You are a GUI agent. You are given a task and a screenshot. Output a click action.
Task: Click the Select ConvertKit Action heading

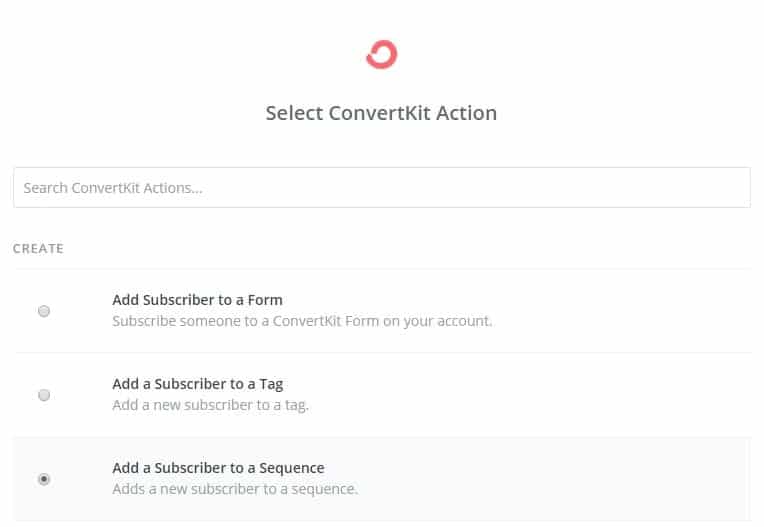pos(382,113)
